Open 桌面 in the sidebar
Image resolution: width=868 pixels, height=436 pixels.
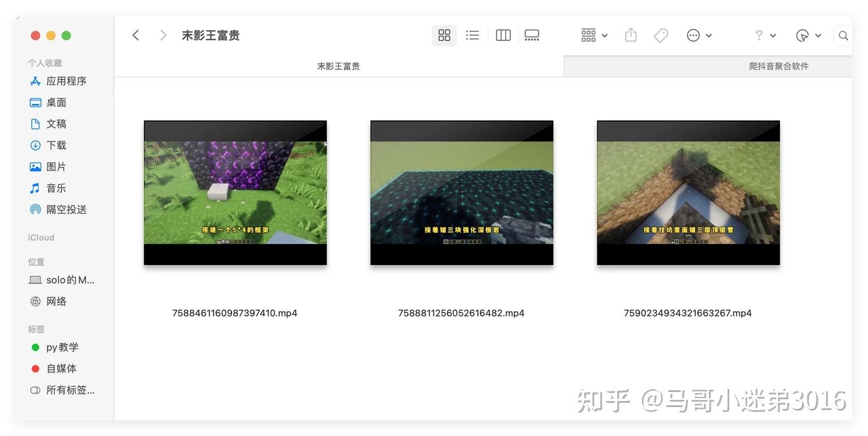coord(56,102)
